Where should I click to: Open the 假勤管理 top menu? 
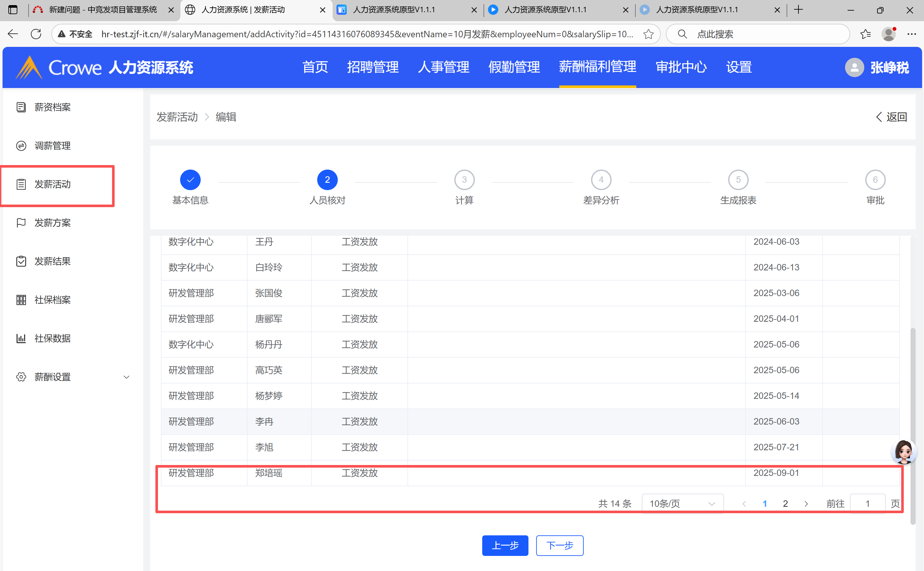pyautogui.click(x=514, y=67)
